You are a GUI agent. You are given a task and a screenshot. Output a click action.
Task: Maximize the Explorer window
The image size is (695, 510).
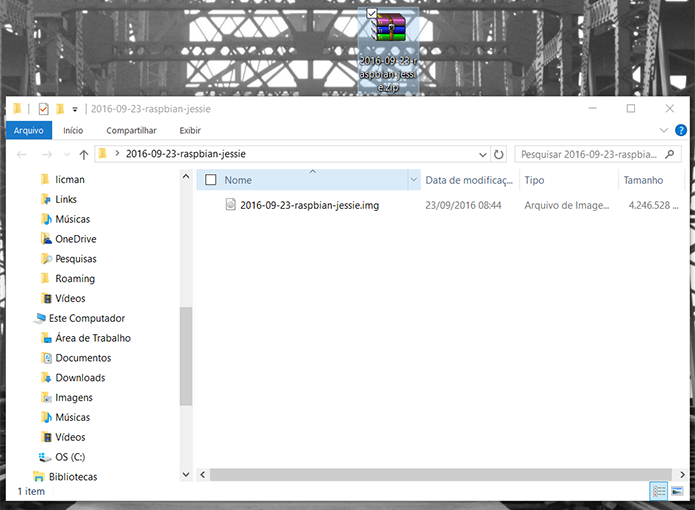click(x=631, y=109)
